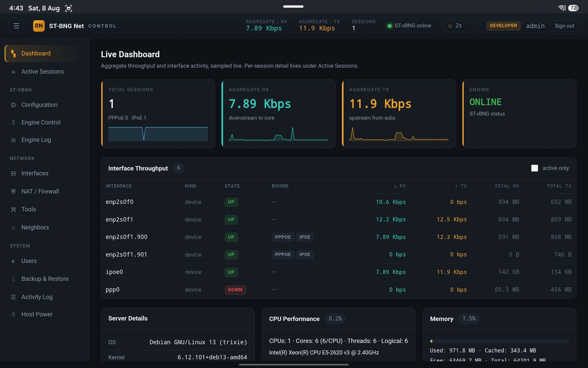Click the 894 MB total RX value
Screen dimensions: 588x368
(509, 202)
